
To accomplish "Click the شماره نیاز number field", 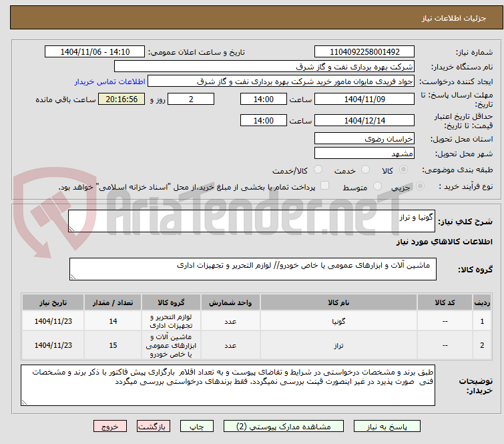I will coord(364,52).
